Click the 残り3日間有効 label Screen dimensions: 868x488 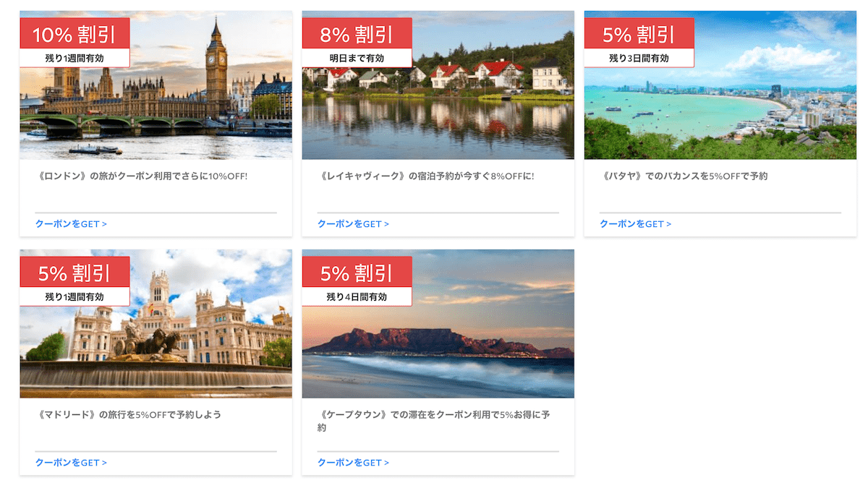[639, 58]
